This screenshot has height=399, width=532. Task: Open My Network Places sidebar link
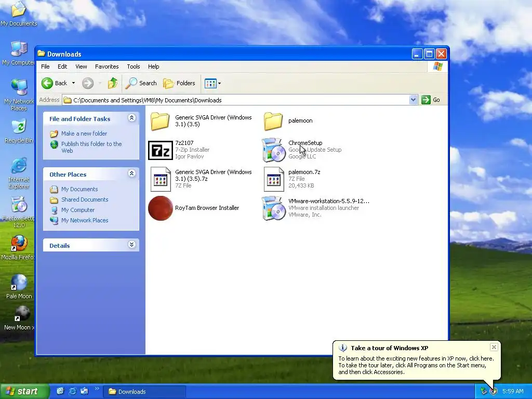click(x=85, y=220)
